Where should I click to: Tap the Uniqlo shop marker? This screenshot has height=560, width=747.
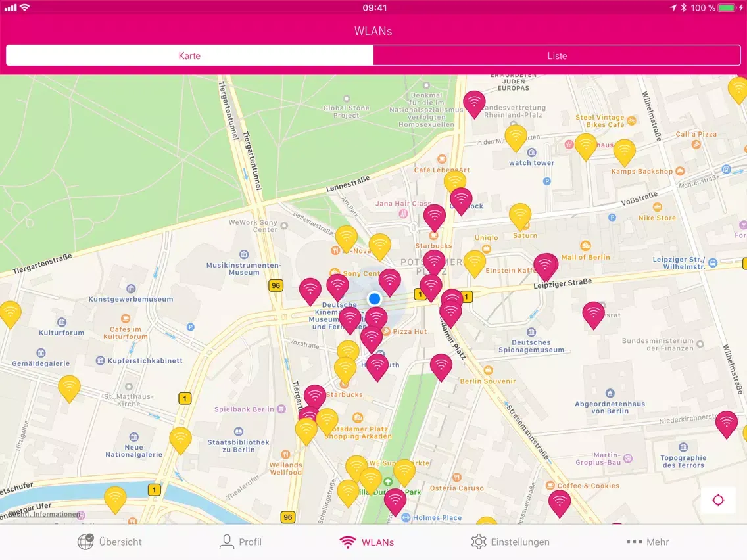(x=486, y=248)
